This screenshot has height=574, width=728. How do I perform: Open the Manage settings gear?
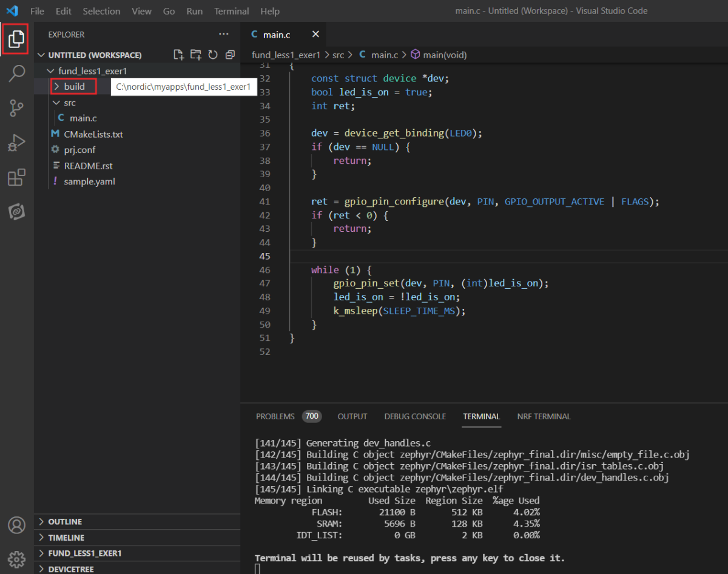[x=16, y=559]
